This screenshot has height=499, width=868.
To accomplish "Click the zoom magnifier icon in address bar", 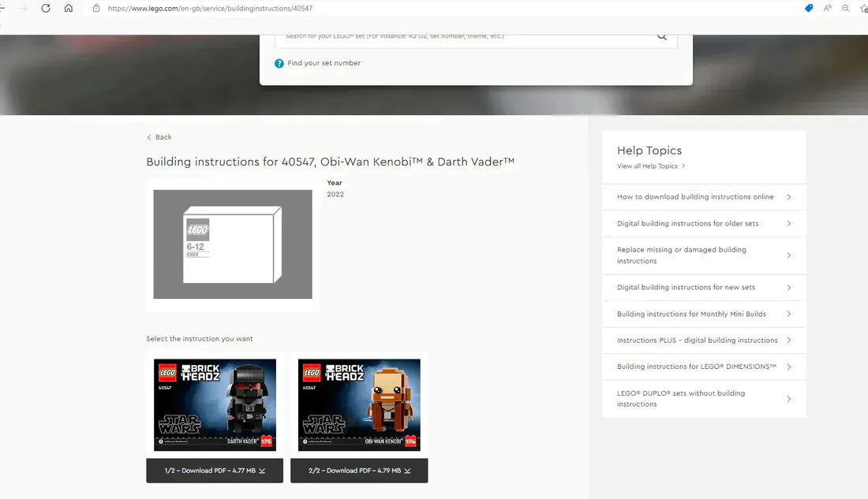I will [x=846, y=8].
